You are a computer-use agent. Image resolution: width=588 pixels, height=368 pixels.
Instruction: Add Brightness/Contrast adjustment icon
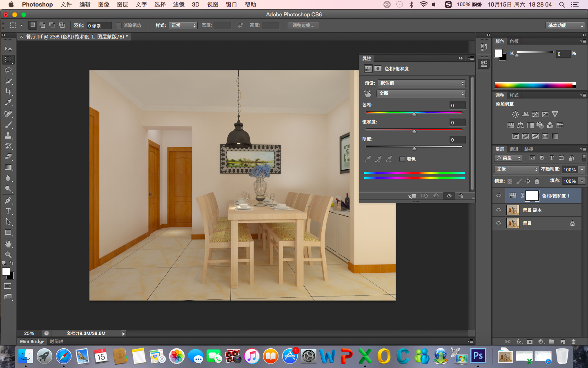[x=515, y=114]
